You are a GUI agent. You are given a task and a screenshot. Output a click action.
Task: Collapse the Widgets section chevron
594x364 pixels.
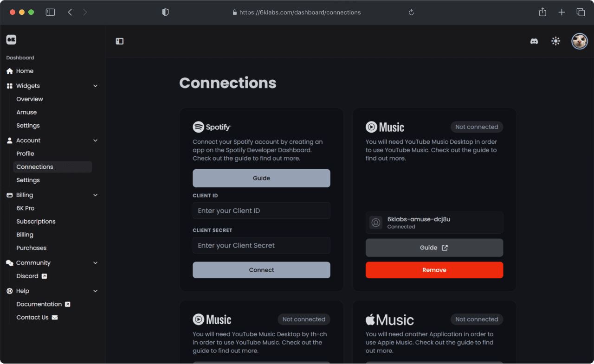[x=96, y=86]
